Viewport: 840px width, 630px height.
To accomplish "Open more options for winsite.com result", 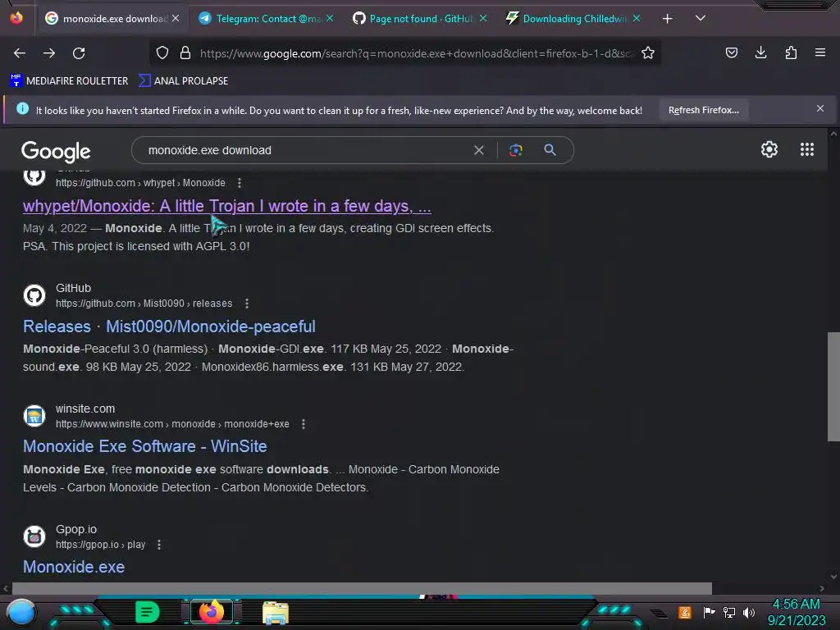I will click(x=304, y=424).
